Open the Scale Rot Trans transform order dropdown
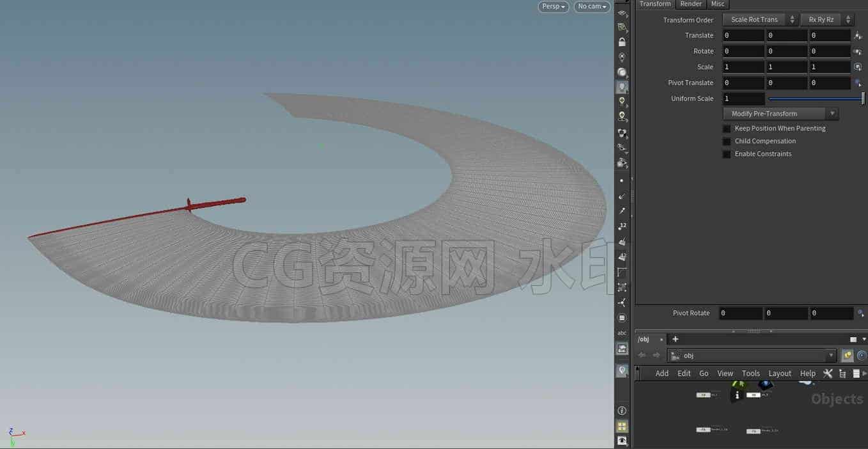This screenshot has width=868, height=449. [760, 20]
